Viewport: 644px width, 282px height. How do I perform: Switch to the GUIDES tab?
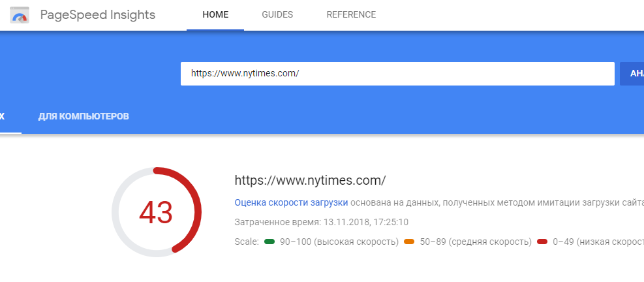pos(277,15)
